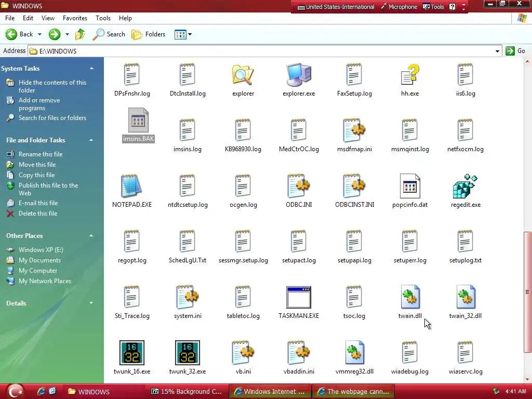
Task: Open the Edit menu
Action: (x=28, y=18)
